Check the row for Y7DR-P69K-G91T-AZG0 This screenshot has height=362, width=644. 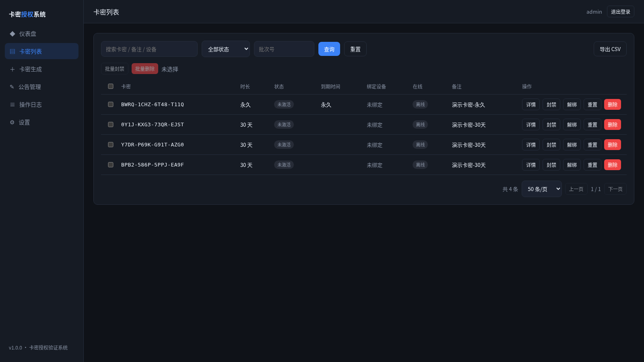point(111,145)
